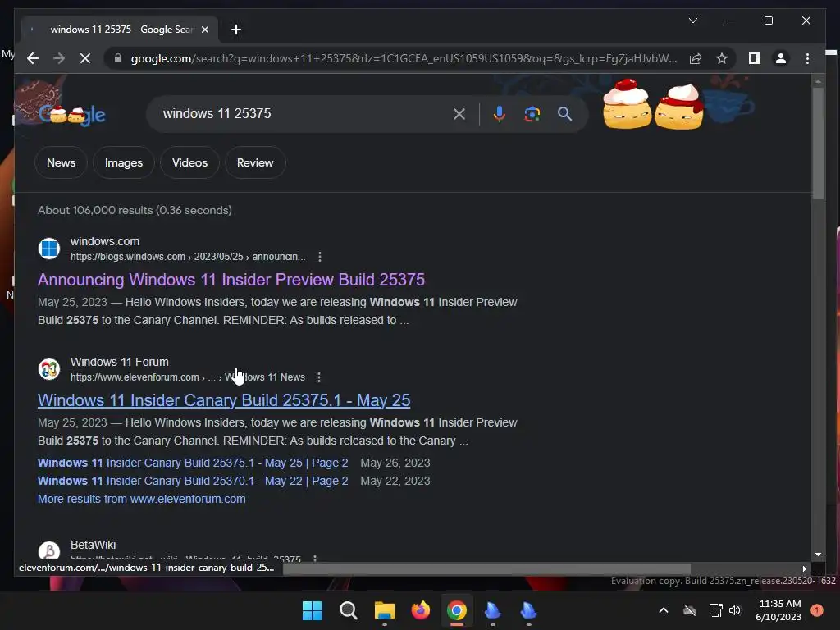Stop loading the page
Screen dimensions: 840x630
[x=85, y=58]
